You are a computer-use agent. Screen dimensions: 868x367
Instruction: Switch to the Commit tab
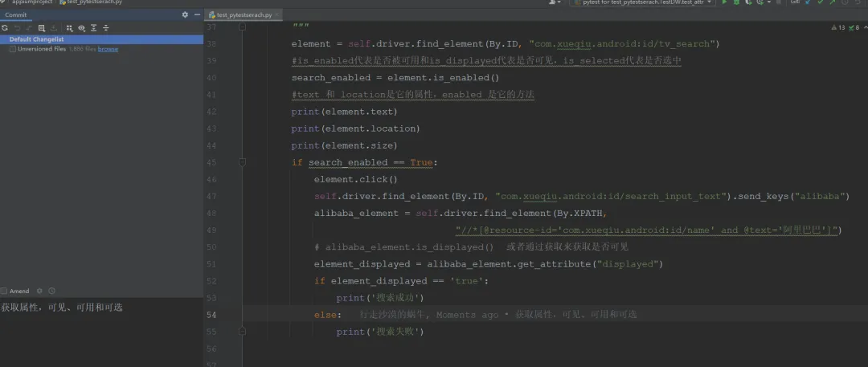tap(15, 15)
